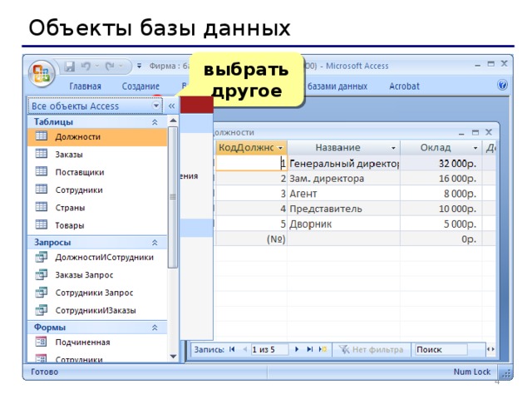
Task: Click the Дворник cell
Action: pos(343,224)
